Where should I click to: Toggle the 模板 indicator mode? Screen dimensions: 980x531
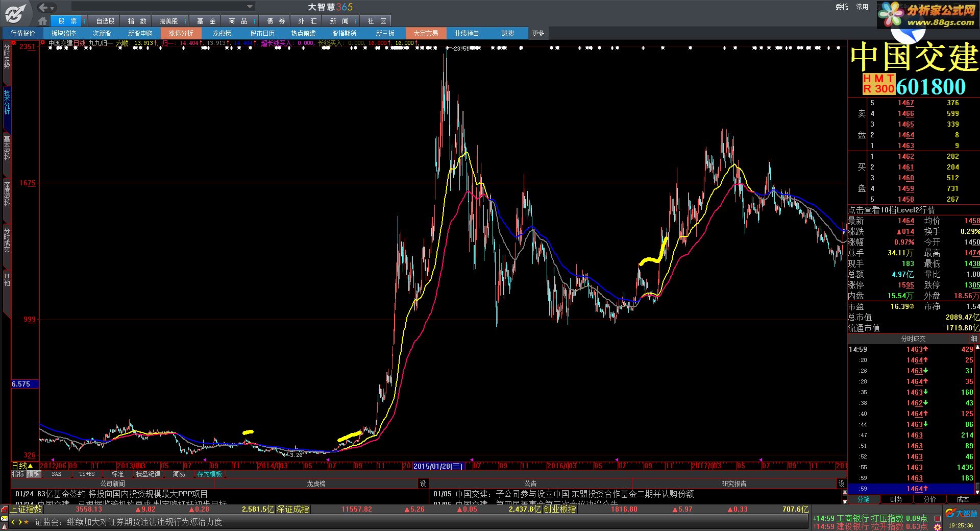tap(34, 474)
